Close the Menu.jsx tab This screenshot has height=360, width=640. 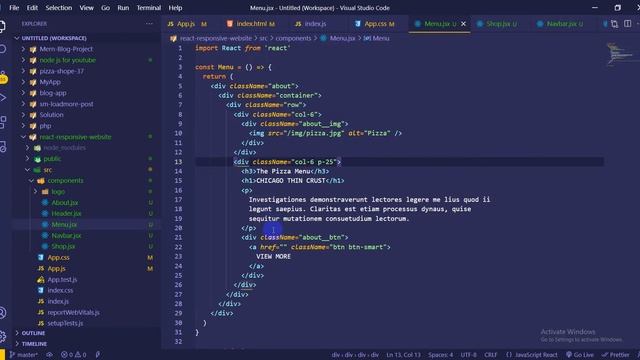(x=463, y=24)
